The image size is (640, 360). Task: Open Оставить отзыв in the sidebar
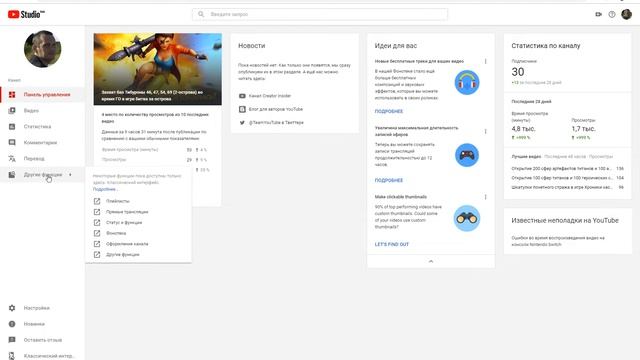(42, 340)
